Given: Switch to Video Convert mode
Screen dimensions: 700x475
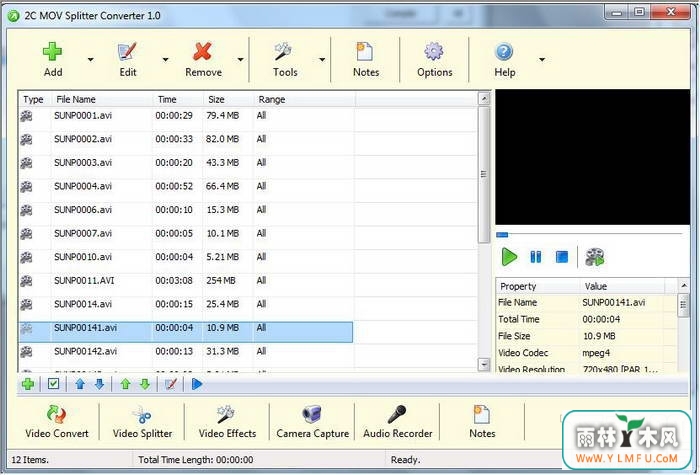Looking at the screenshot, I should (57, 422).
